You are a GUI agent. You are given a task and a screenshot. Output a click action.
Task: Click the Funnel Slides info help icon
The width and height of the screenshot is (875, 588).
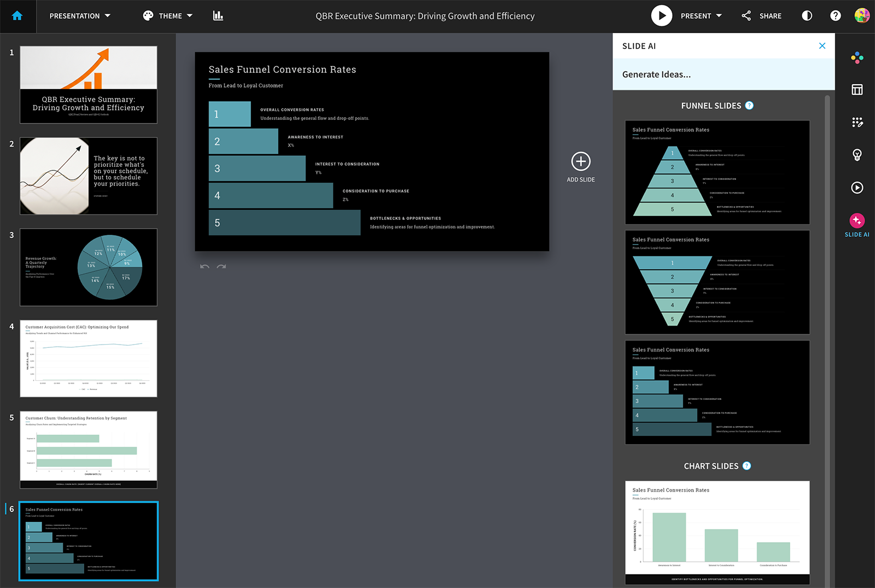coord(749,106)
